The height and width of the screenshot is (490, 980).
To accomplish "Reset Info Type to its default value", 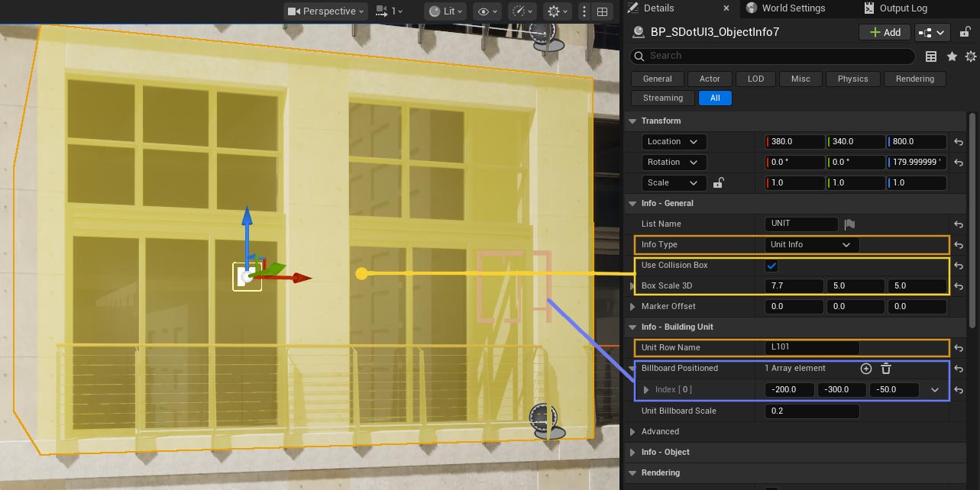I will point(958,245).
